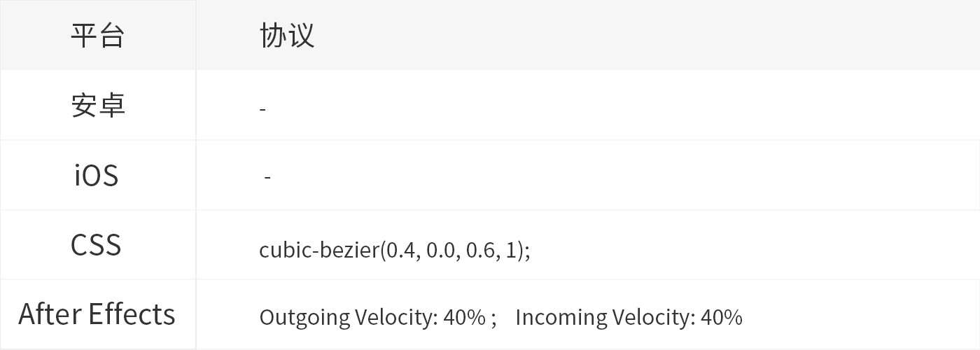Image resolution: width=980 pixels, height=350 pixels.
Task: Click the 40% after Incoming Velocity
Action: (x=722, y=317)
